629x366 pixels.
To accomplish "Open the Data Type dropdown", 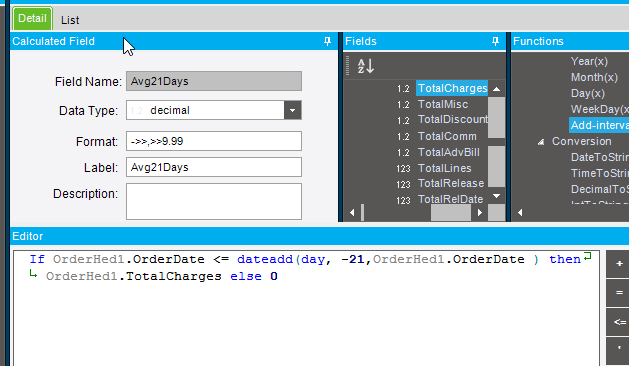I will (292, 110).
